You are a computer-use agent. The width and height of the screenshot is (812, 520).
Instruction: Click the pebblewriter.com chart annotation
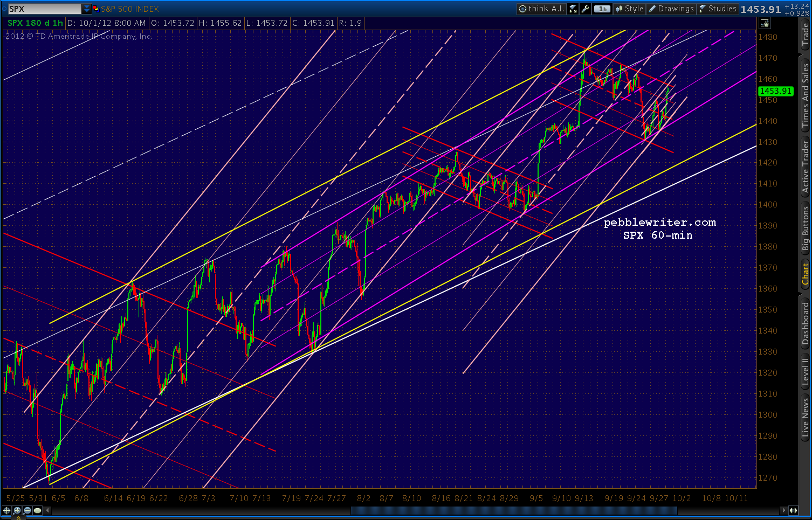[x=660, y=223]
